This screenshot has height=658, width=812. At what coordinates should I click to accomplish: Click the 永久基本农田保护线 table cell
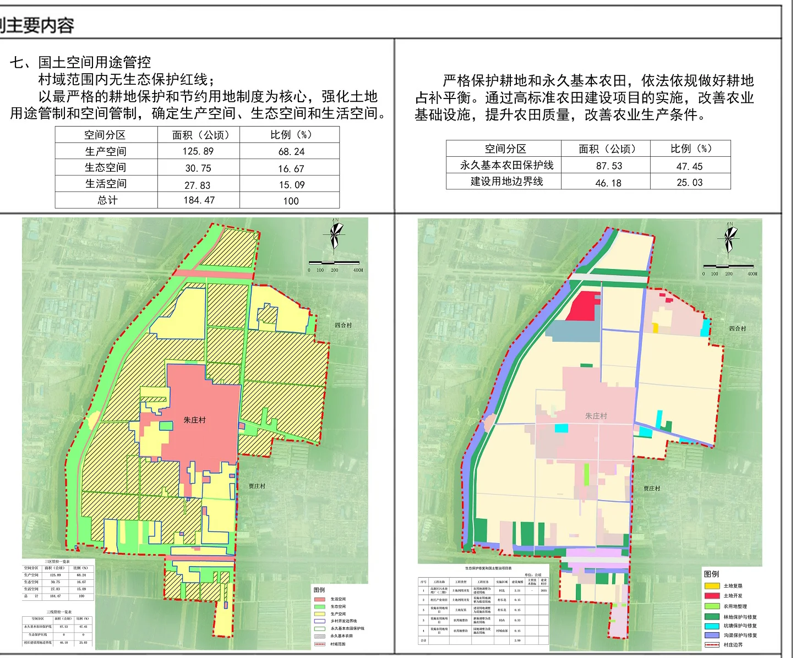pyautogui.click(x=506, y=165)
